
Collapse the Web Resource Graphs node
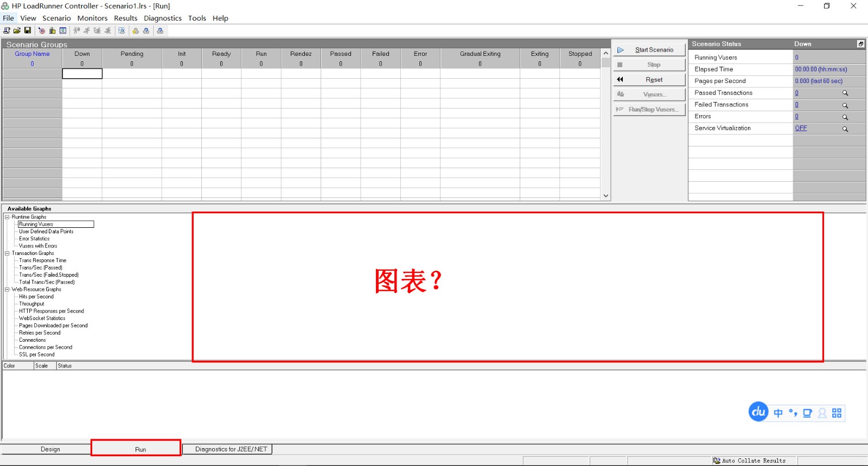click(x=8, y=290)
